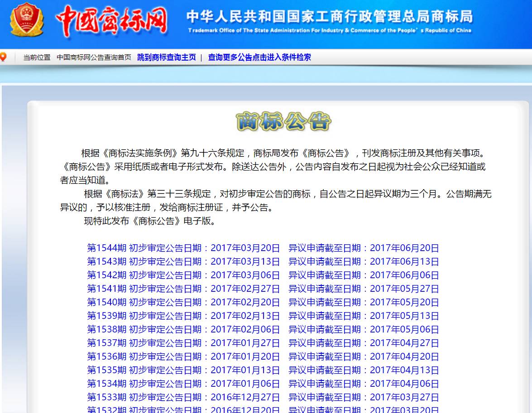532x413 pixels.
Task: Select issue 第1538期 dated 2017年02月06日
Action: [x=263, y=329]
